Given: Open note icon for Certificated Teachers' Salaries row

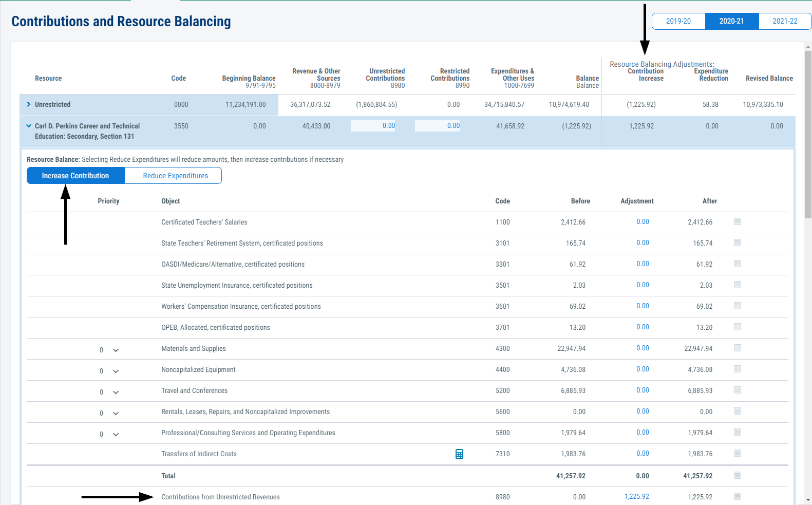Looking at the screenshot, I should point(738,221).
